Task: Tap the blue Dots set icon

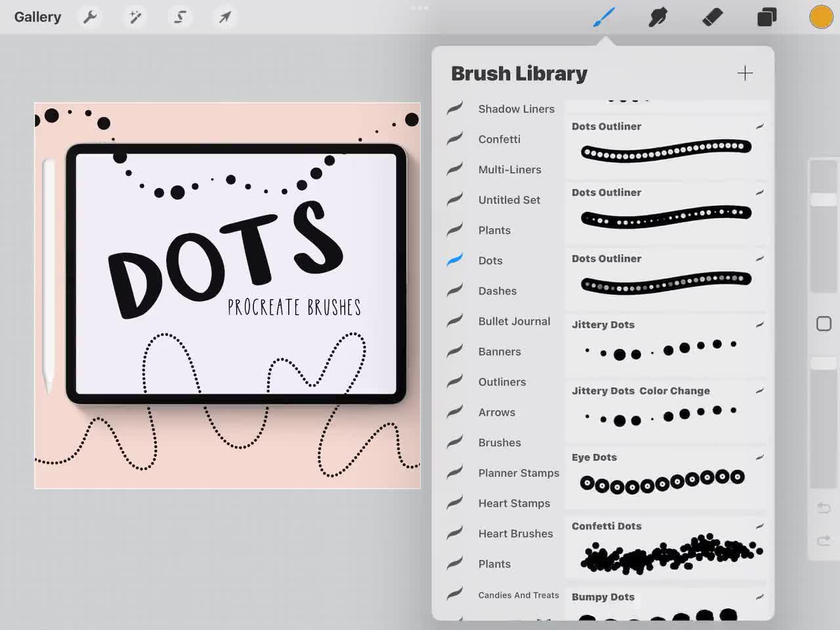Action: [455, 260]
